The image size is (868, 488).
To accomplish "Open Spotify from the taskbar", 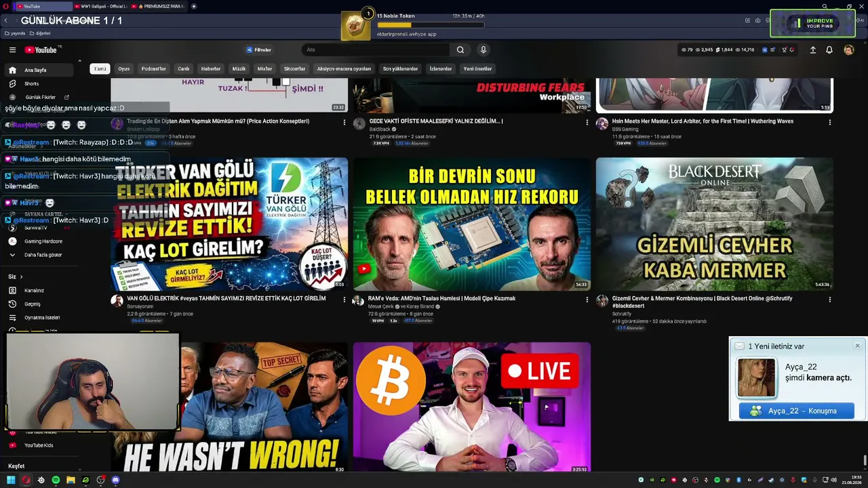I will [56, 480].
